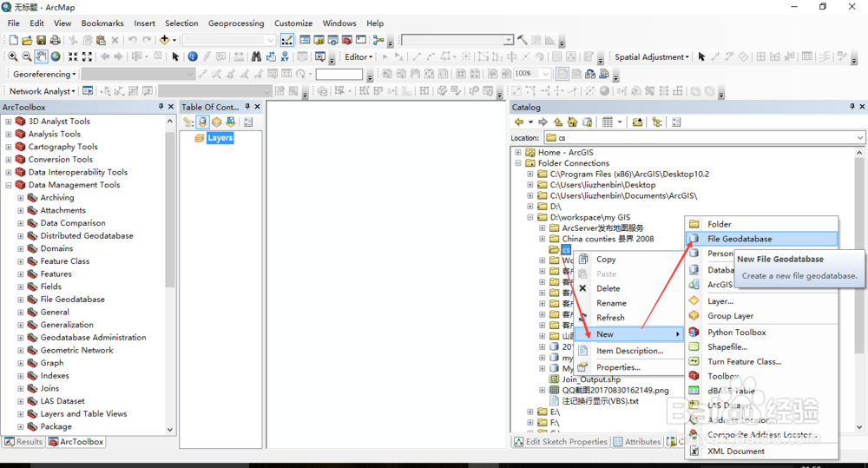This screenshot has height=468, width=868.
Task: Open the Spatial Adjustment dropdown
Action: click(x=652, y=57)
